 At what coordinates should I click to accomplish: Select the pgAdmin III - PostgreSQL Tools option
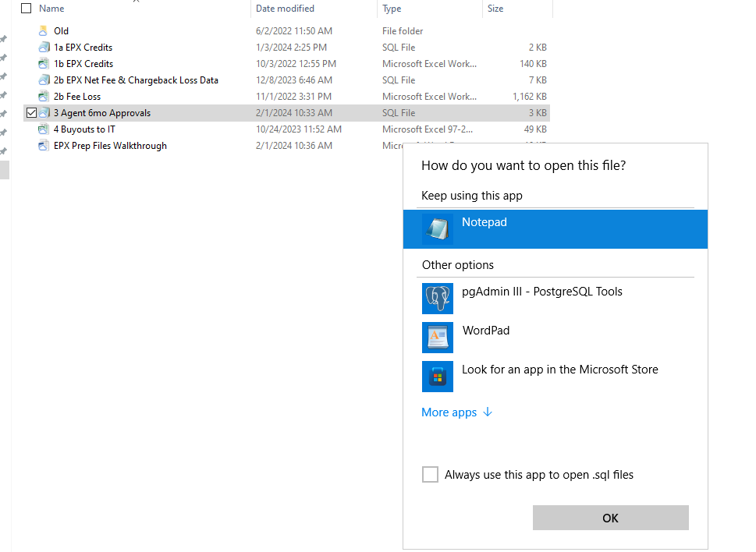[541, 292]
